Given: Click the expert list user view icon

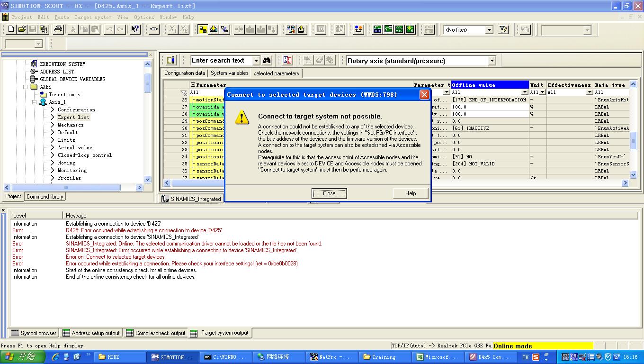Looking at the screenshot, I should pos(171,60).
